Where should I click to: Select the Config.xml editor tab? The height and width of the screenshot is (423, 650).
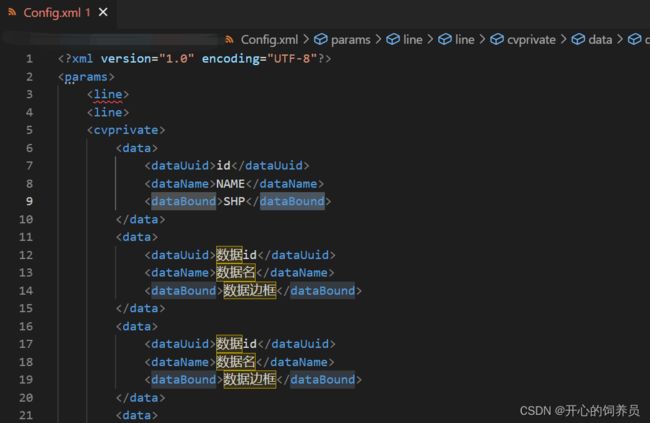pyautogui.click(x=58, y=12)
